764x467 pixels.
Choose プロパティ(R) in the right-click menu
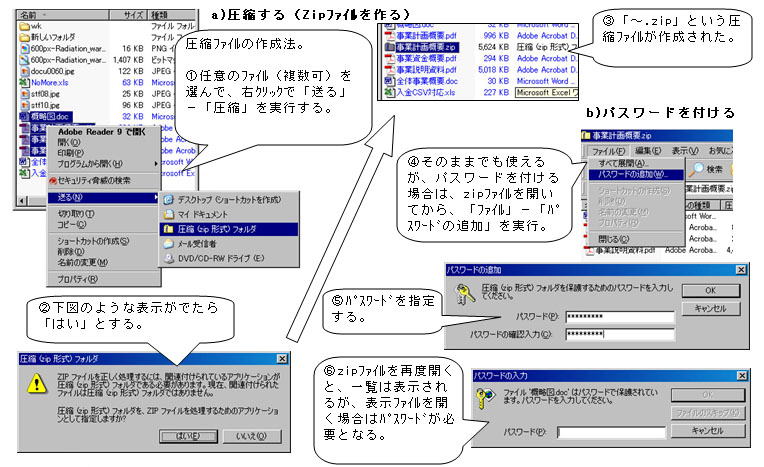tap(77, 279)
